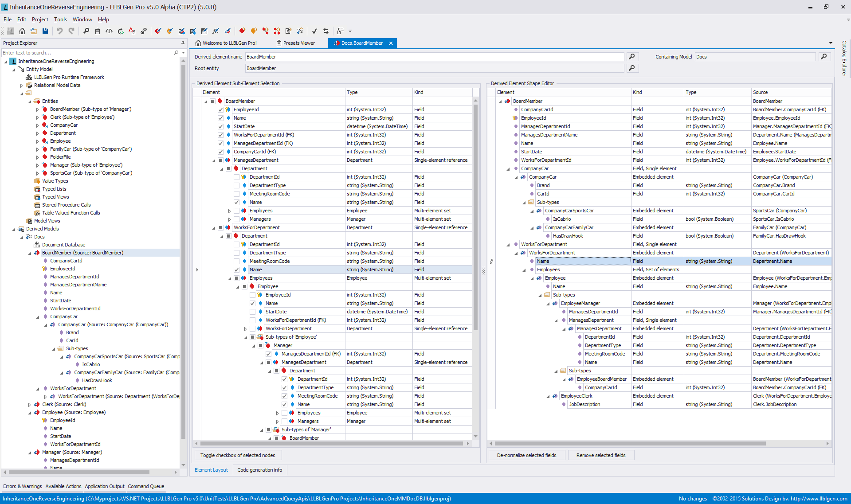Click the Derived element name field
851x504 pixels.
pos(434,57)
